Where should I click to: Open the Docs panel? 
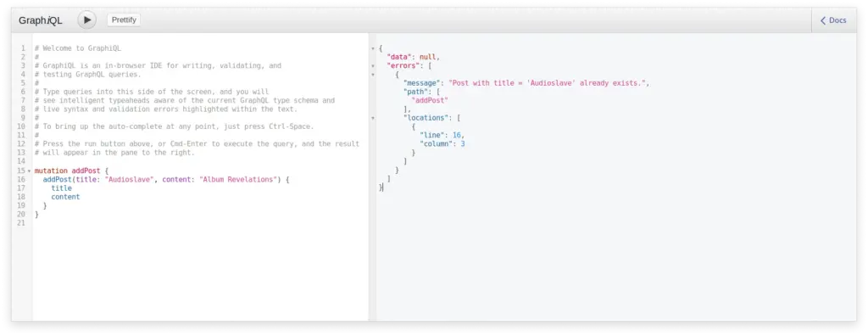[x=833, y=20]
